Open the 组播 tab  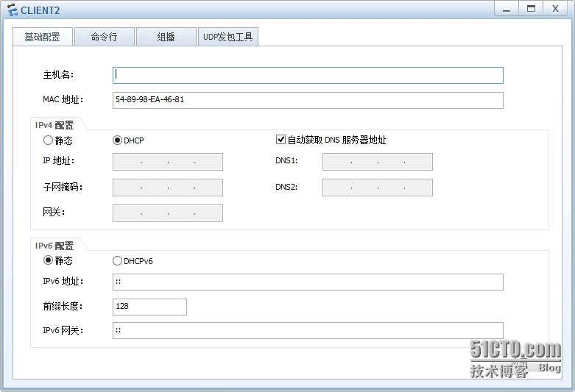click(166, 37)
